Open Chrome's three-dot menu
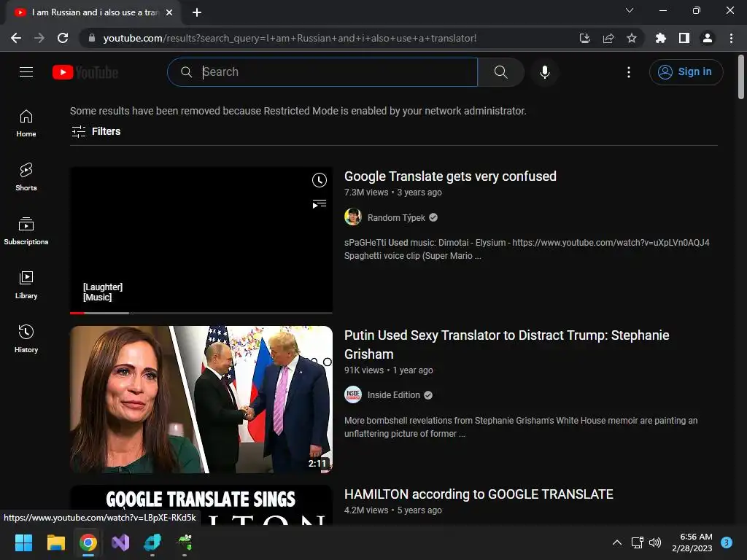 pyautogui.click(x=731, y=38)
